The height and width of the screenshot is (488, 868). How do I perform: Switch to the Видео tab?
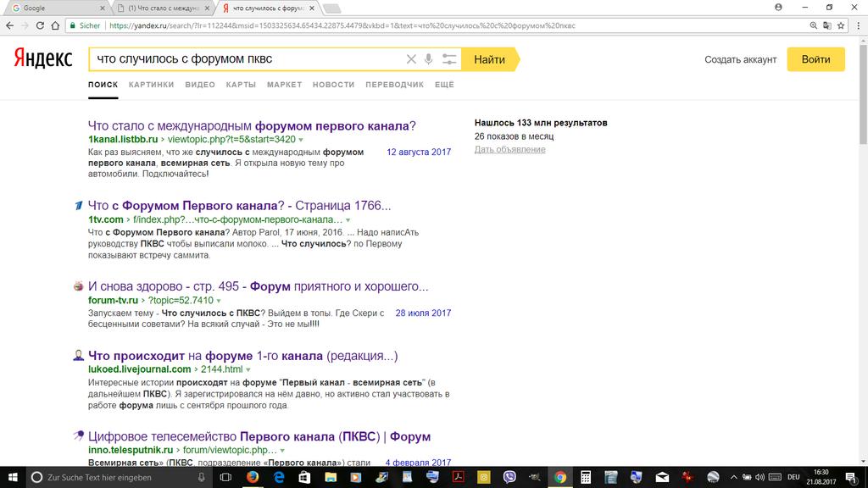pyautogui.click(x=200, y=85)
